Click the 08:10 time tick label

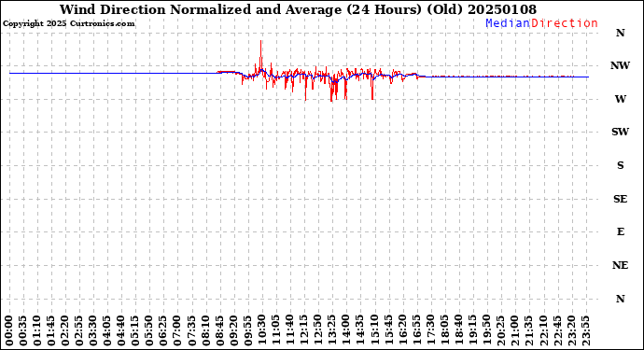(x=205, y=330)
